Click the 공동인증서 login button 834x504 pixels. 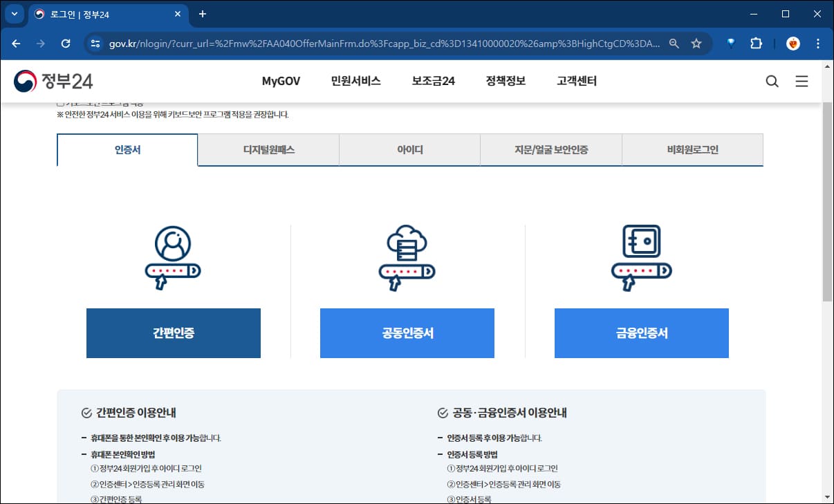tap(407, 333)
